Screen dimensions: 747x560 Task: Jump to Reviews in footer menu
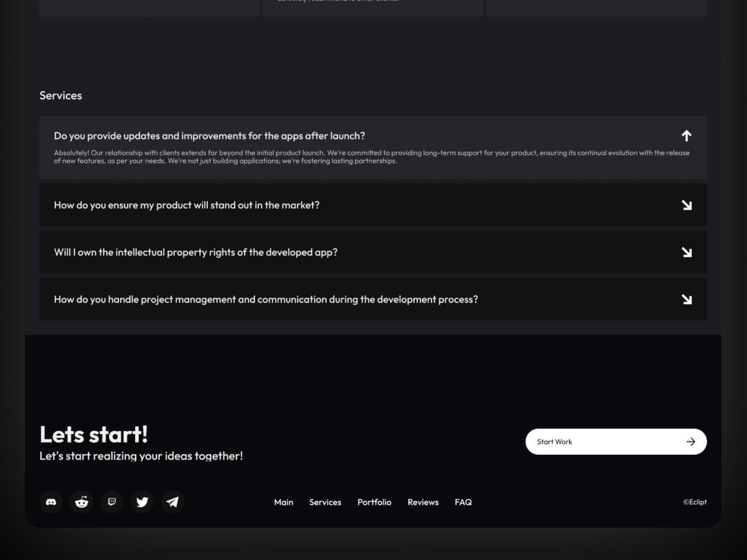tap(423, 502)
